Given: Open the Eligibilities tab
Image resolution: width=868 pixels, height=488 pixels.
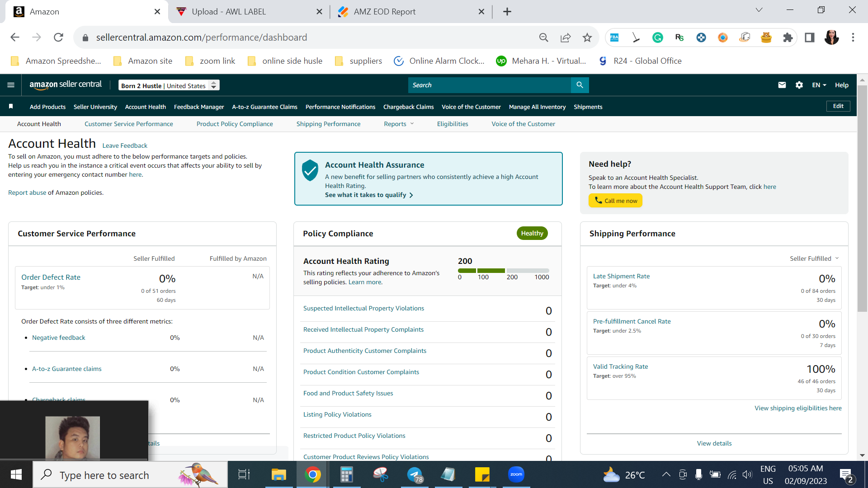Looking at the screenshot, I should [x=453, y=124].
